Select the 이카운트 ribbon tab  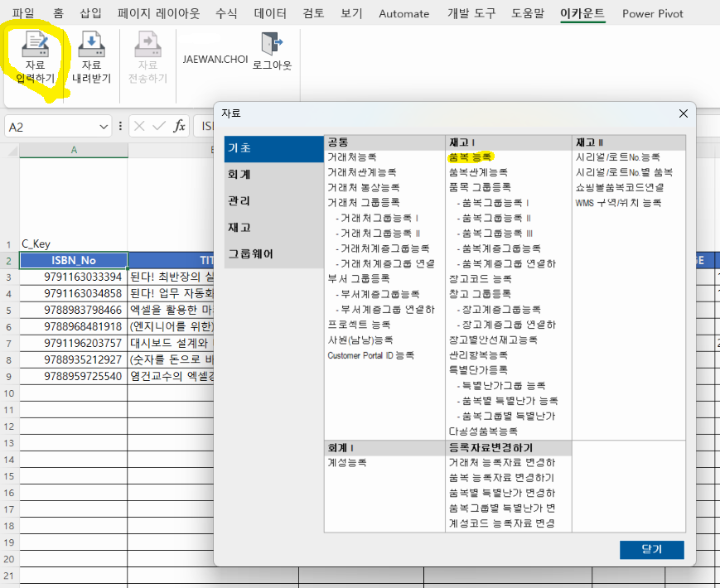pos(582,13)
